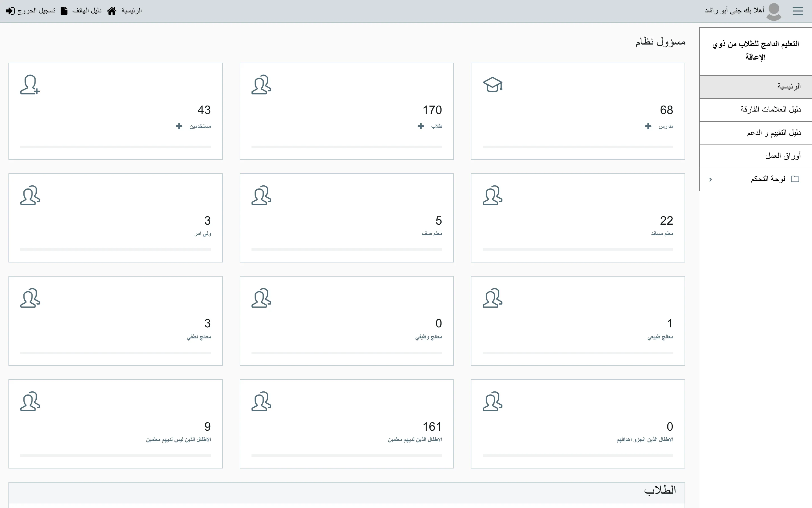Click the user avatar icon
The width and height of the screenshot is (812, 508).
(x=774, y=12)
